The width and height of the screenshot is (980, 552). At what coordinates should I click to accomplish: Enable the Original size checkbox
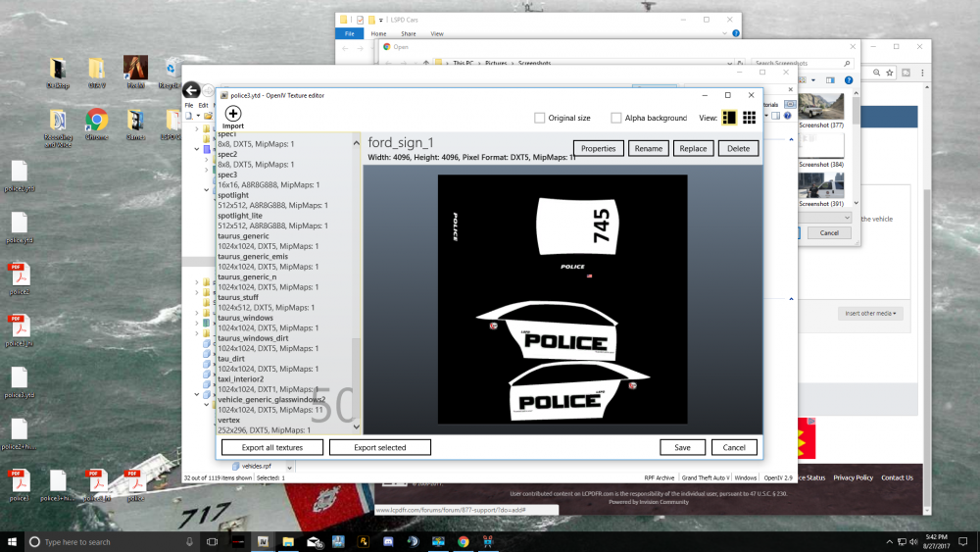tap(539, 118)
